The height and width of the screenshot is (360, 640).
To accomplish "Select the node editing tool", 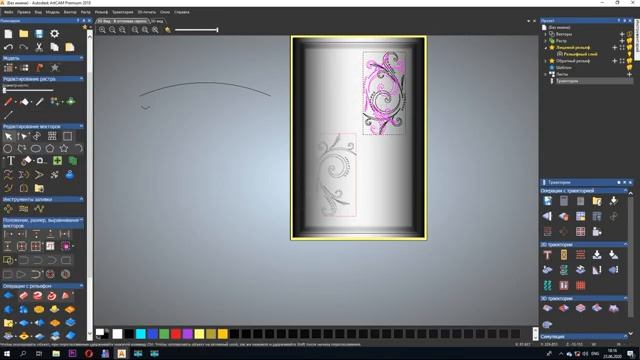I will (x=23, y=136).
